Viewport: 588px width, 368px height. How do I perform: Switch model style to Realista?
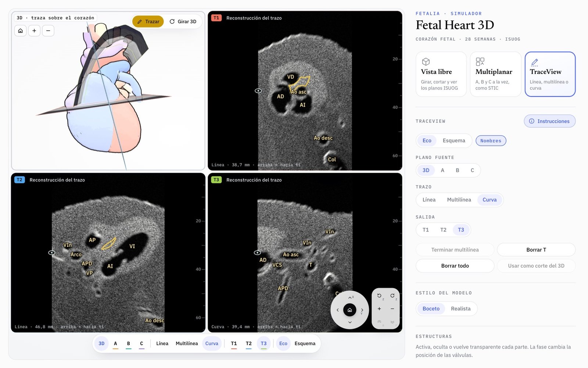point(460,309)
